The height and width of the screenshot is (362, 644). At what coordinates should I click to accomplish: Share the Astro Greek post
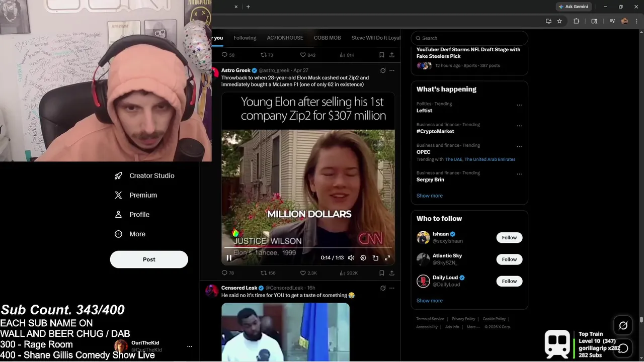pos(392,273)
